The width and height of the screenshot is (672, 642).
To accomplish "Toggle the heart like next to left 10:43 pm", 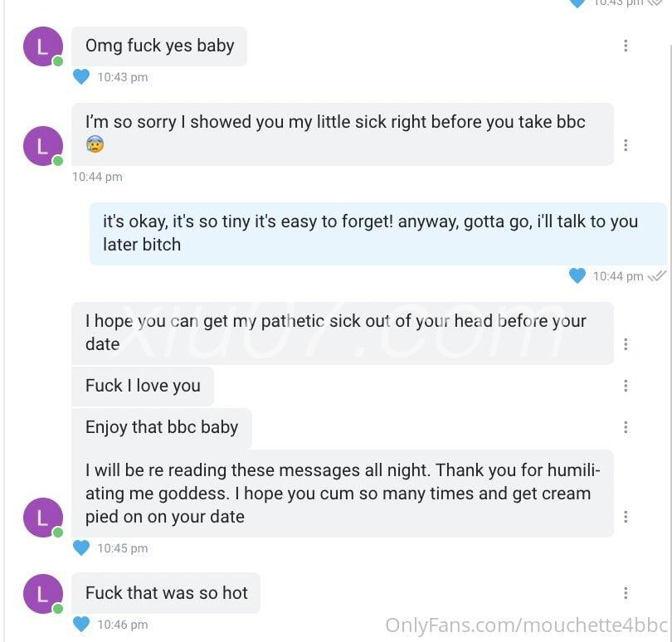I will coord(81,76).
